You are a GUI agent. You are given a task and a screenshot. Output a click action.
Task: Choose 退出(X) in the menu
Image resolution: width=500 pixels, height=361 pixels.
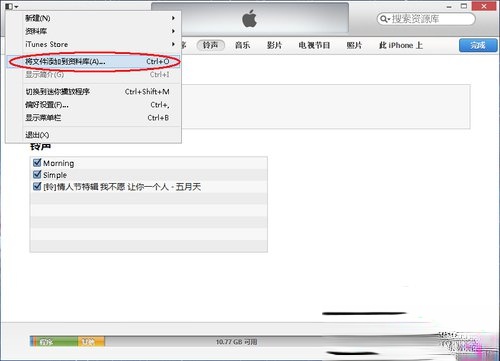click(x=94, y=135)
